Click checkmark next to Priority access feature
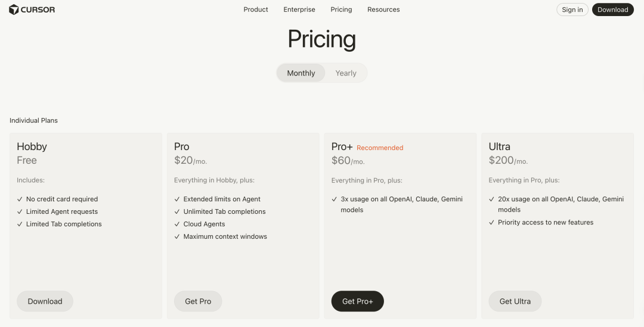The width and height of the screenshot is (644, 327). pos(492,223)
